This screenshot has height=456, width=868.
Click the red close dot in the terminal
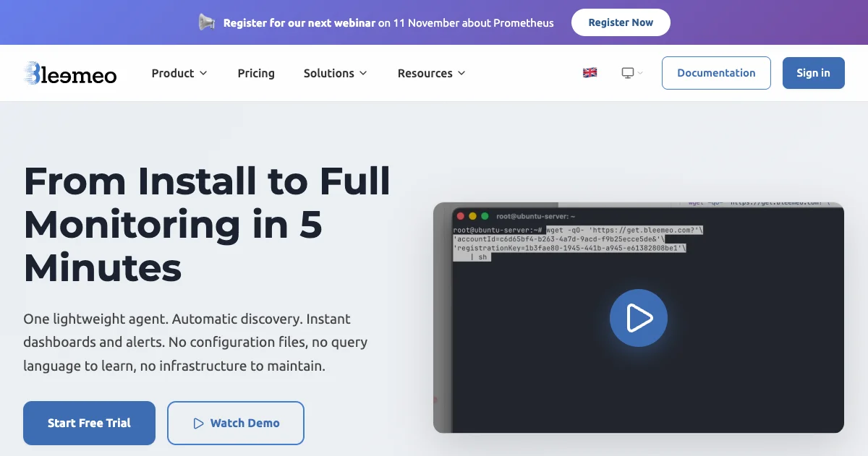[460, 216]
